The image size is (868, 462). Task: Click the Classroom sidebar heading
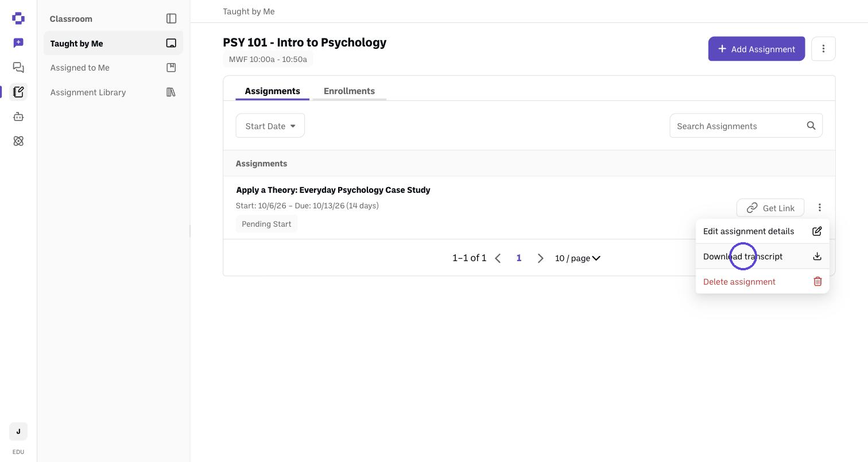click(x=71, y=19)
